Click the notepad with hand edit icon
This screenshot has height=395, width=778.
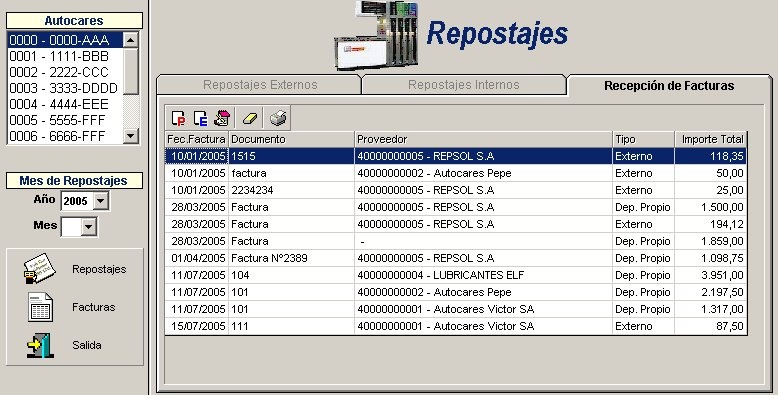222,119
